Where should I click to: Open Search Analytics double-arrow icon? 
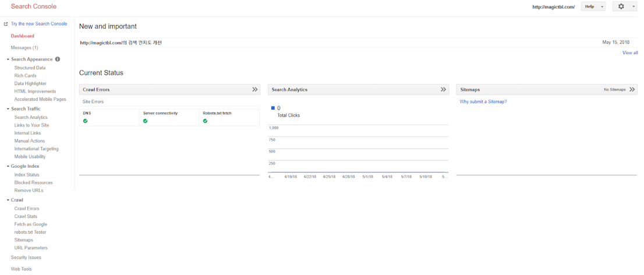443,89
